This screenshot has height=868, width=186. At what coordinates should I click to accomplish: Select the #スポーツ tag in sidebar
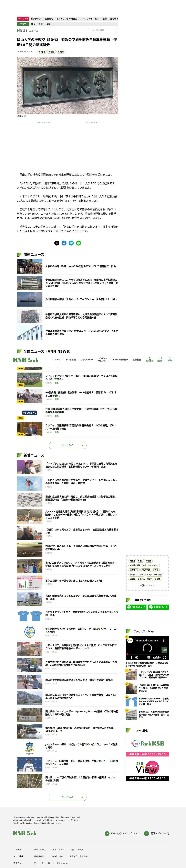point(134,570)
